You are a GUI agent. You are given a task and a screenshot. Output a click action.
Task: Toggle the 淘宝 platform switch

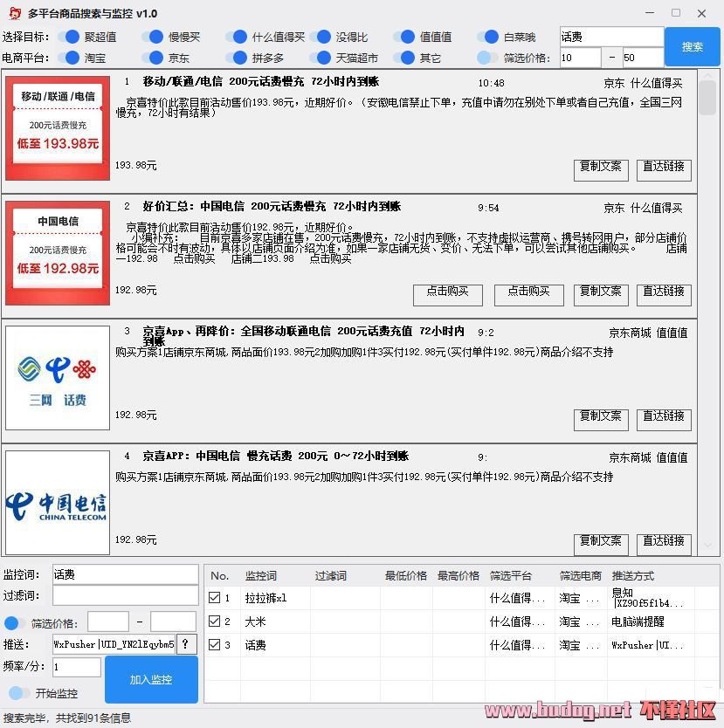click(69, 58)
